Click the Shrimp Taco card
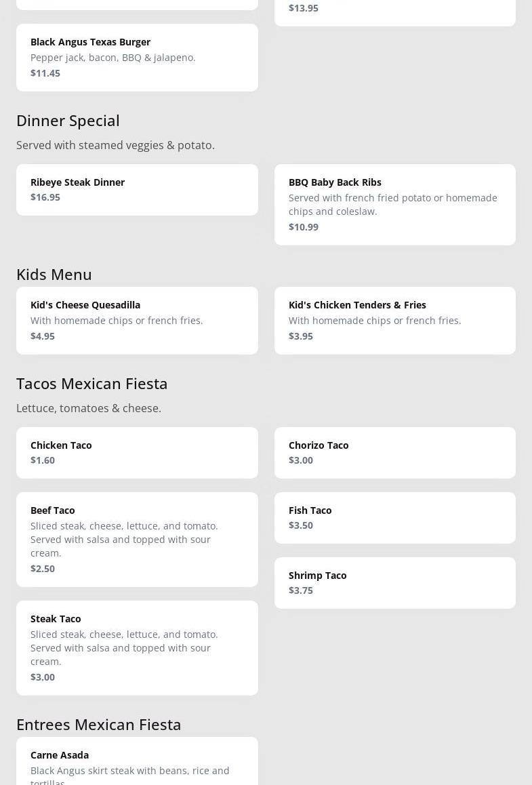Viewport: 532px width, 785px height. (394, 582)
